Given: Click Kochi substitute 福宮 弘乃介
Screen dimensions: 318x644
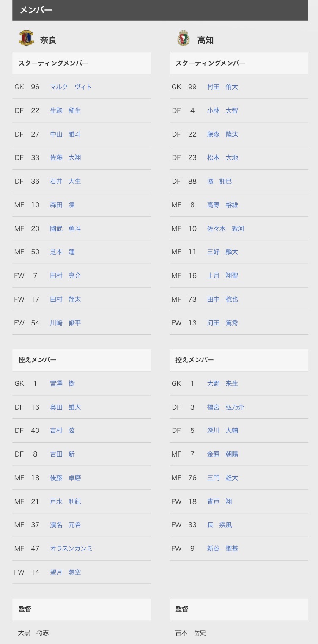Looking at the screenshot, I should 225,407.
